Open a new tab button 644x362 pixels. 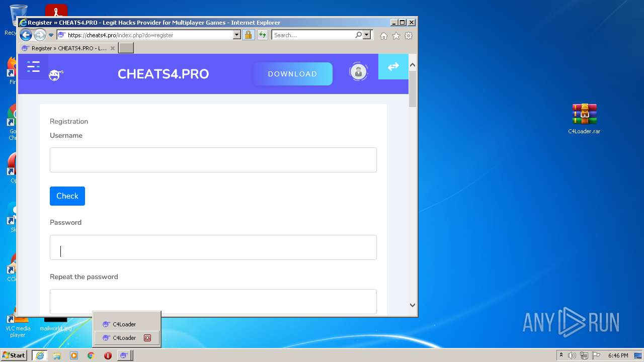point(126,48)
